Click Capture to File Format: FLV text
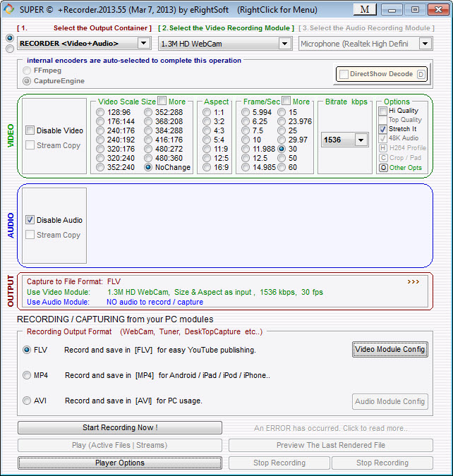The height and width of the screenshot is (476, 453). point(74,281)
